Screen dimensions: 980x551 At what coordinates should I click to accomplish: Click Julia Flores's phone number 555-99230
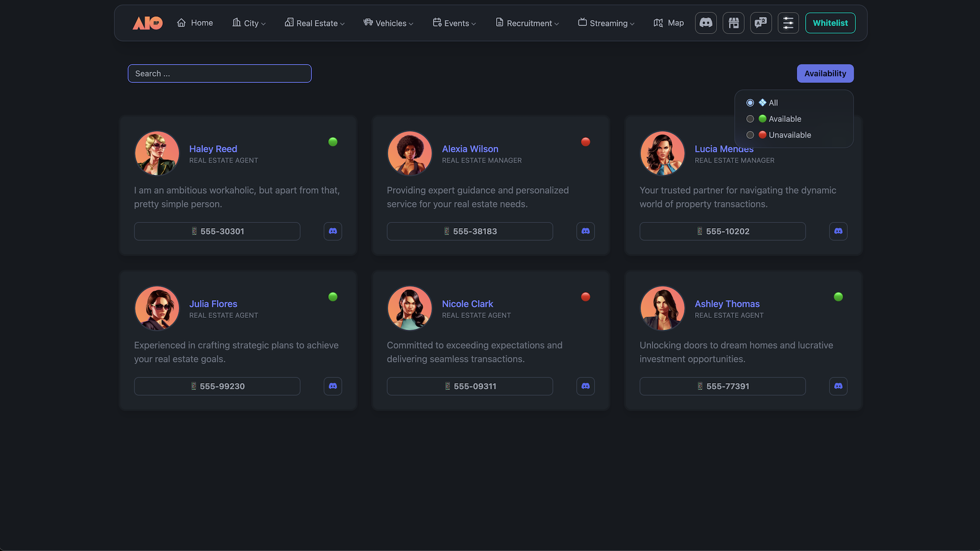[x=217, y=386]
